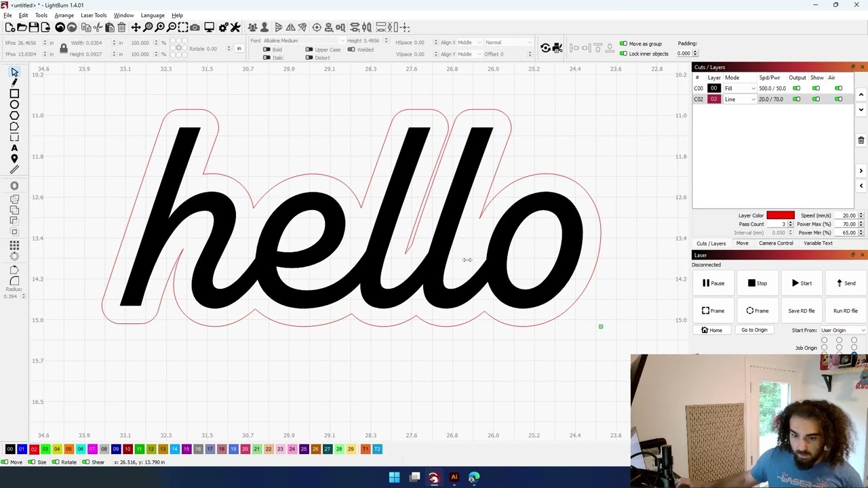Open Preview monitor icon

tap(209, 27)
